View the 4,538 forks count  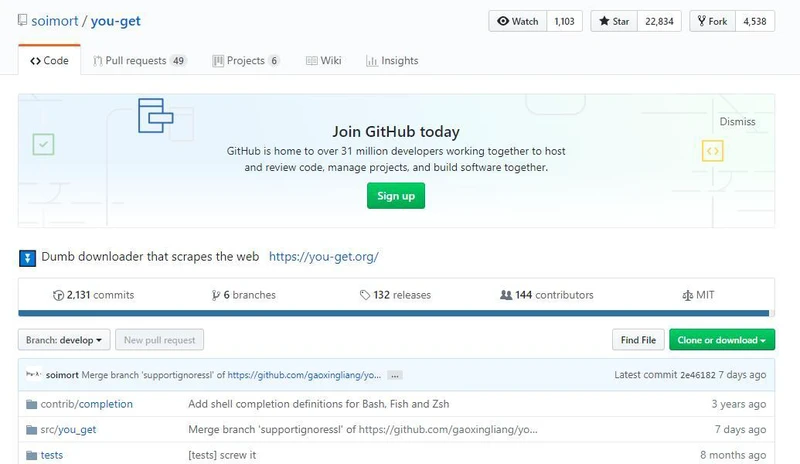[x=755, y=21]
